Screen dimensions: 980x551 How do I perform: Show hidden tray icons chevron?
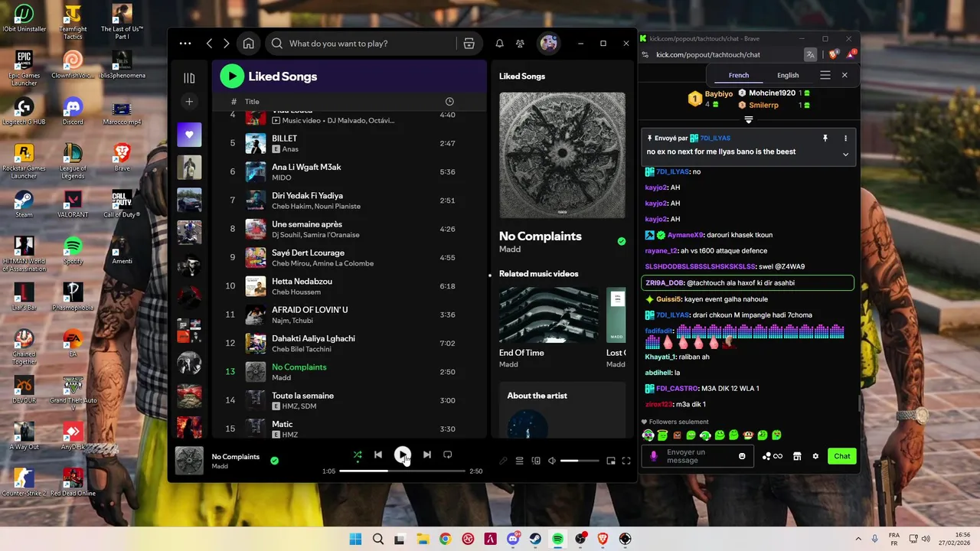point(857,539)
